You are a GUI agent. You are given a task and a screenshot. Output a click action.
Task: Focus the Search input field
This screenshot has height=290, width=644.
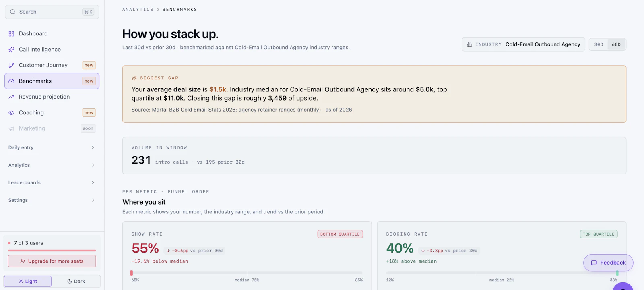point(52,12)
